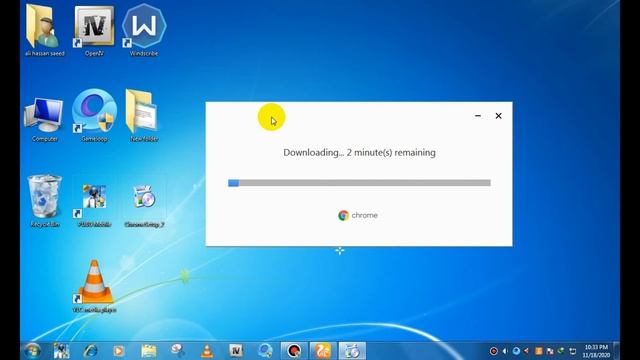Open the blue globe taskbar icon
640x360 pixels.
(265, 351)
